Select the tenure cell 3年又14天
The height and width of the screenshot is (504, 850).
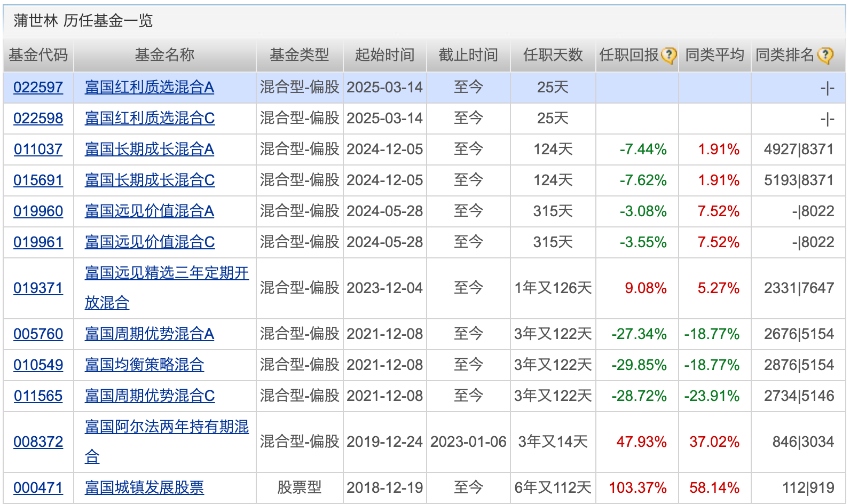(x=553, y=442)
